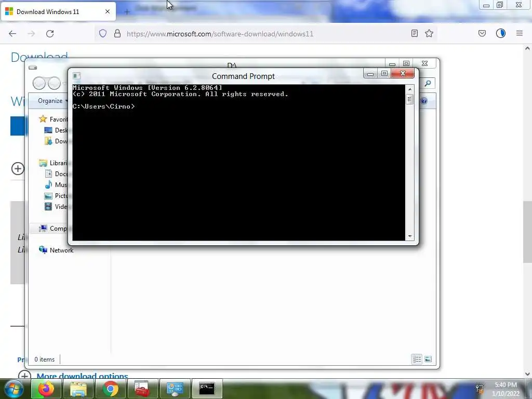The image size is (532, 399).
Task: Open the Windows Start button
Action: pos(14,389)
